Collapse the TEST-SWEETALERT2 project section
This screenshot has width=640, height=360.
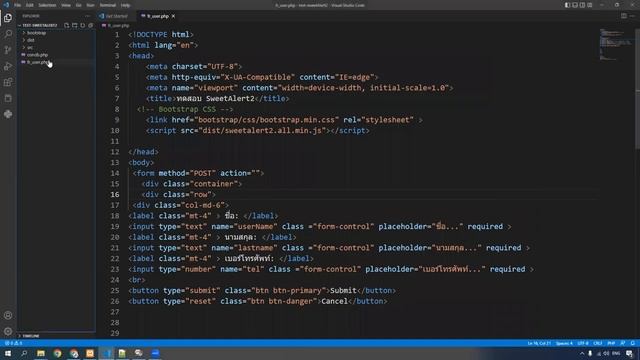(x=40, y=25)
